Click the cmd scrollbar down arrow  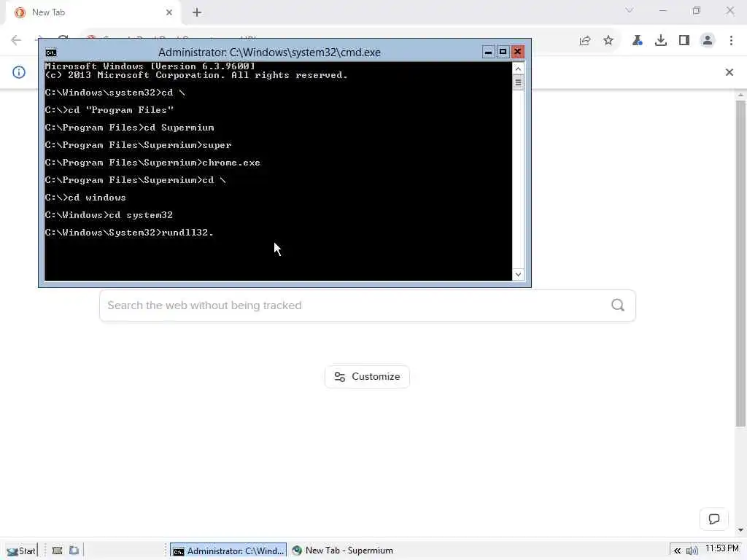[519, 275]
